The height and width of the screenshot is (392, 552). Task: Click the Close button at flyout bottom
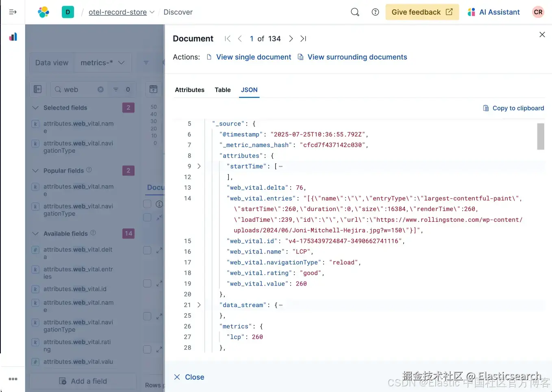pos(189,377)
